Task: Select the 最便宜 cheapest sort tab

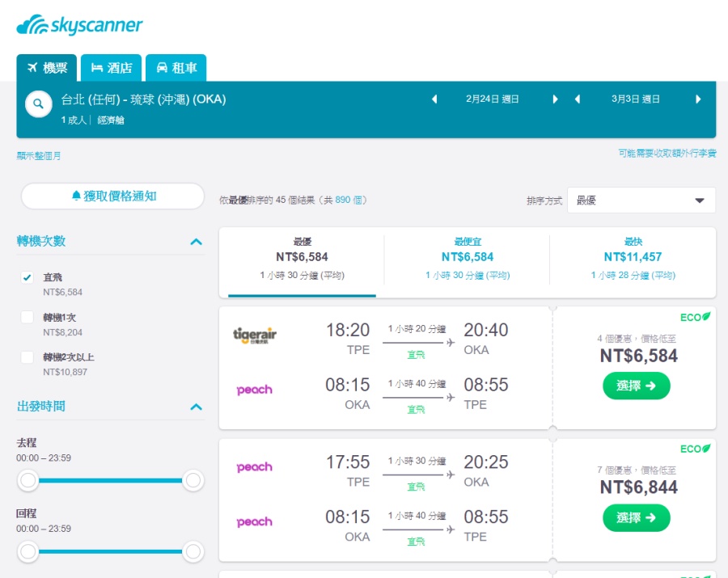Action: pyautogui.click(x=468, y=262)
